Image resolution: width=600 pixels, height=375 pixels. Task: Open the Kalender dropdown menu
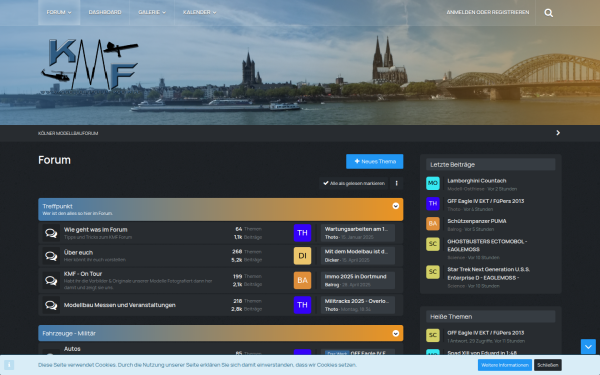pos(199,12)
